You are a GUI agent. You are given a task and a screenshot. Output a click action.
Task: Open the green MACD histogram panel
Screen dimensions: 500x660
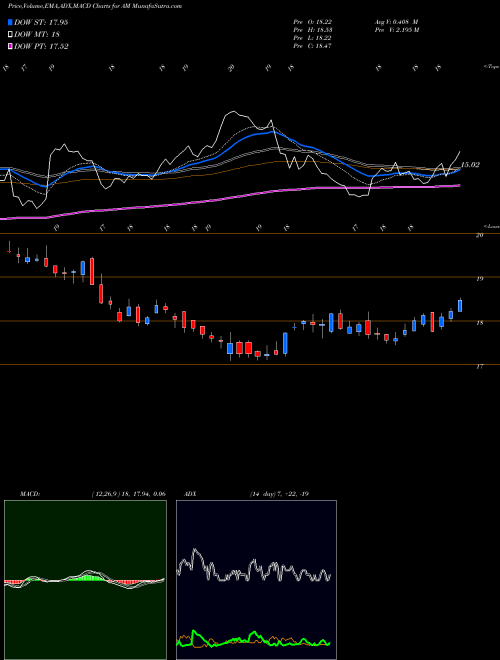point(85,580)
